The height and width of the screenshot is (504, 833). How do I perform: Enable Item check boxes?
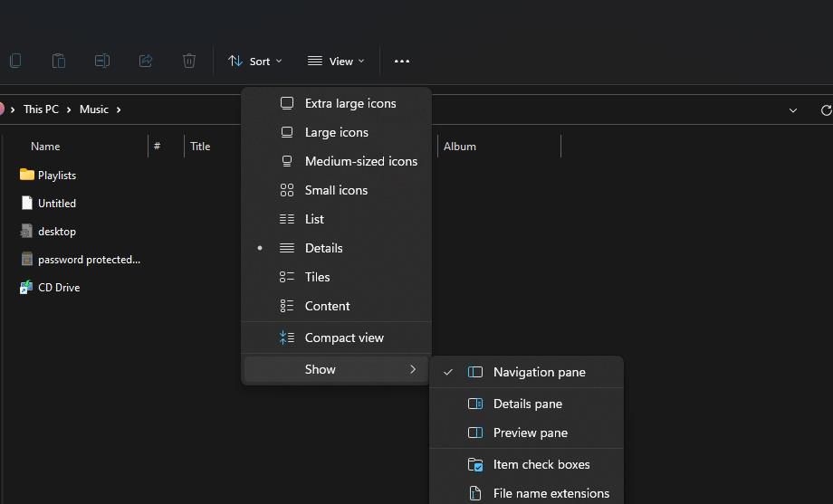[x=541, y=464]
